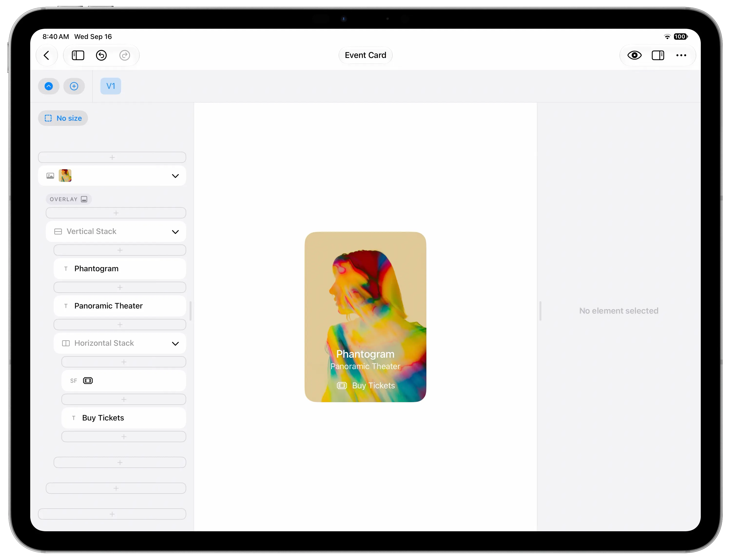
Task: Select the image thumbnail in layer row
Action: [65, 176]
